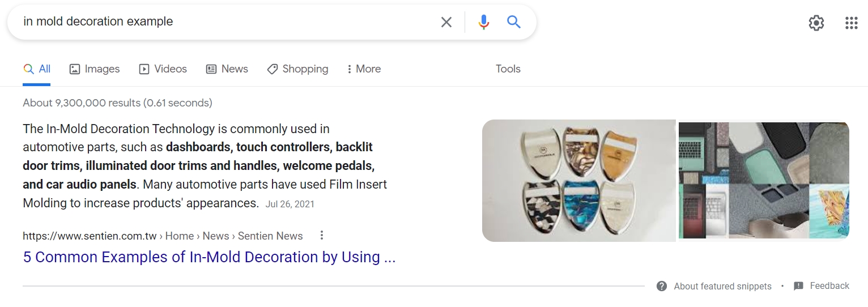Expand the More search categories menu

[x=363, y=69]
